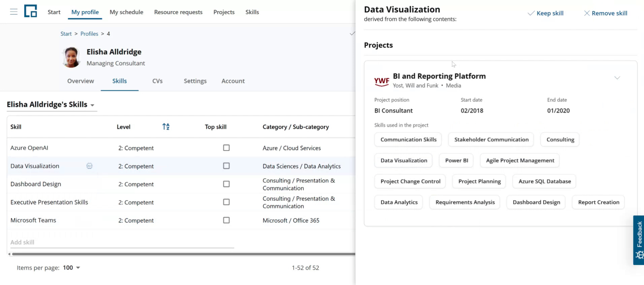The height and width of the screenshot is (285, 644).
Task: Collapse the BI and Reporting Platform project card
Action: click(x=617, y=78)
